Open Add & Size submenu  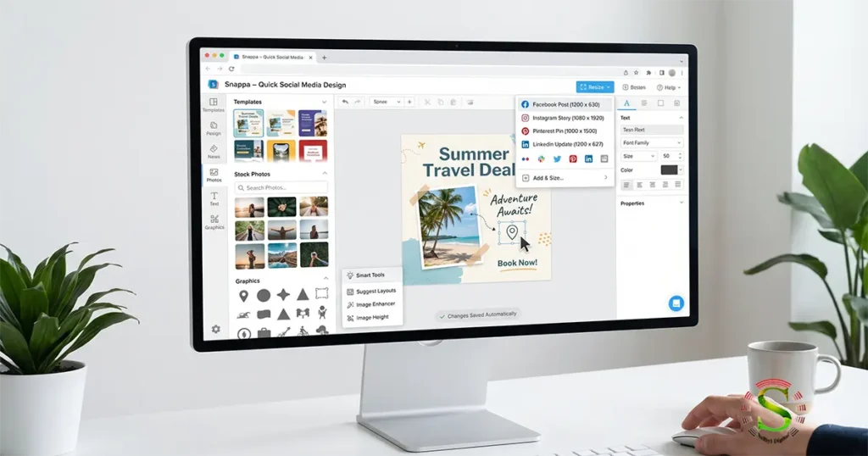pyautogui.click(x=565, y=178)
